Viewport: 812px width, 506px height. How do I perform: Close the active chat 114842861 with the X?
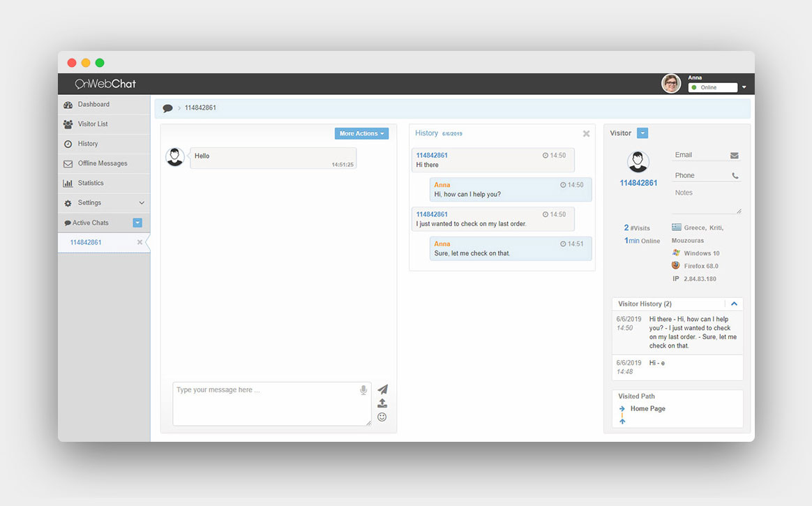pyautogui.click(x=139, y=242)
